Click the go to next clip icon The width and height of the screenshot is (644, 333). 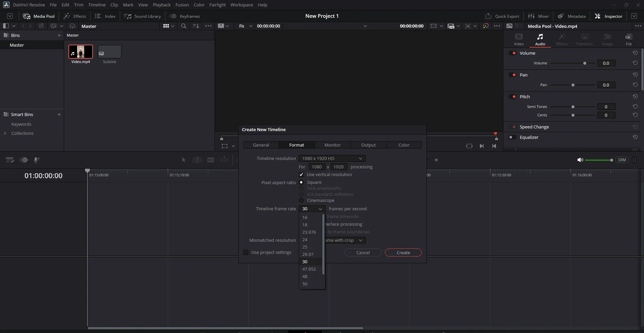(x=482, y=146)
